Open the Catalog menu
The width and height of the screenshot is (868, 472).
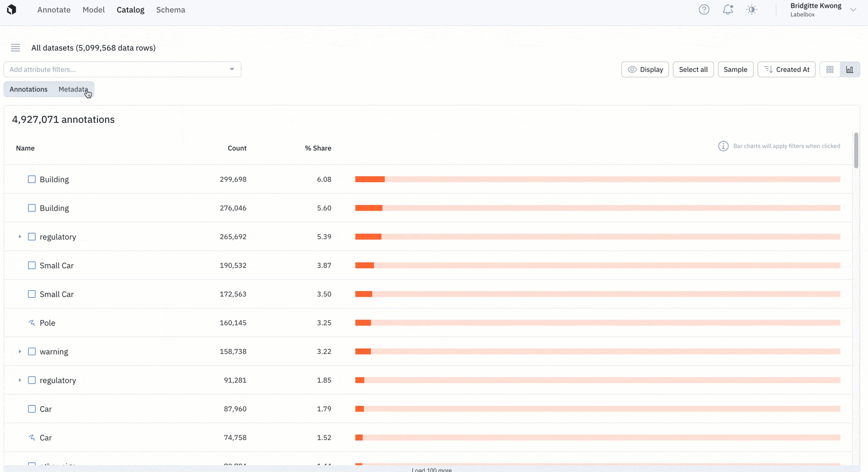[x=130, y=10]
